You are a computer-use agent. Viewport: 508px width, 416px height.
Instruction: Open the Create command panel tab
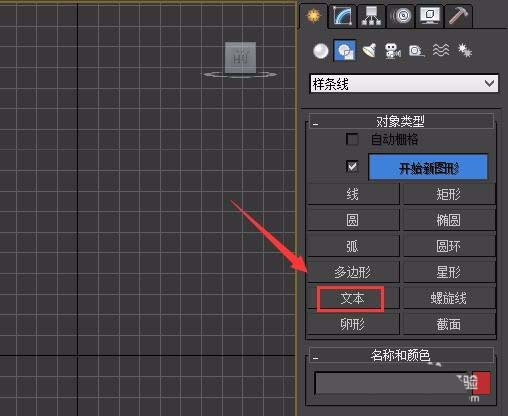pyautogui.click(x=313, y=16)
